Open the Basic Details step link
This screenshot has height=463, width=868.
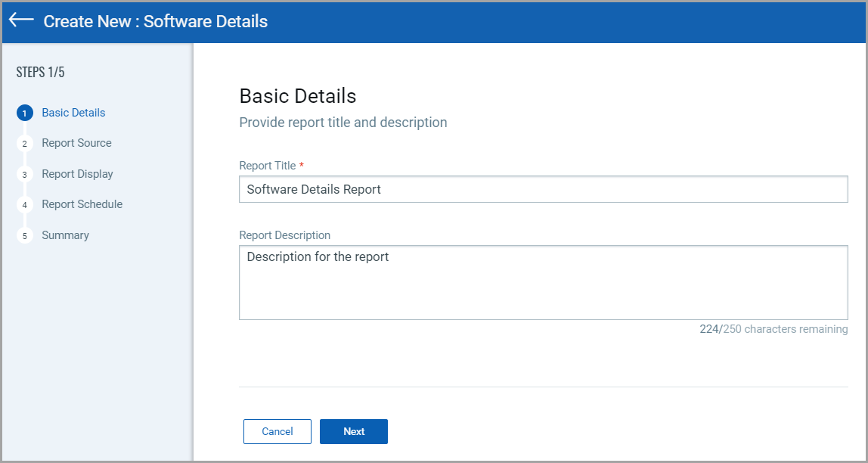click(x=73, y=112)
